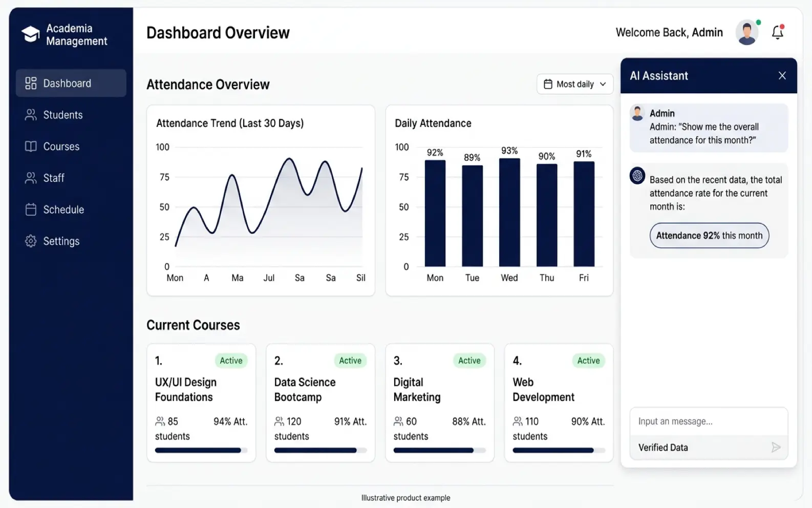Image resolution: width=812 pixels, height=508 pixels.
Task: Click the Friday 91% attendance bar
Action: point(584,214)
